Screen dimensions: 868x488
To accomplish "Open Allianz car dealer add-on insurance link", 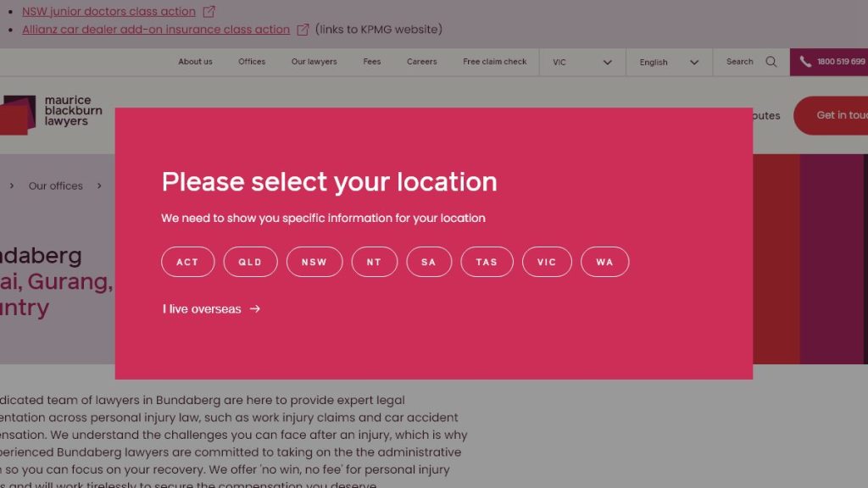I will 156,30.
